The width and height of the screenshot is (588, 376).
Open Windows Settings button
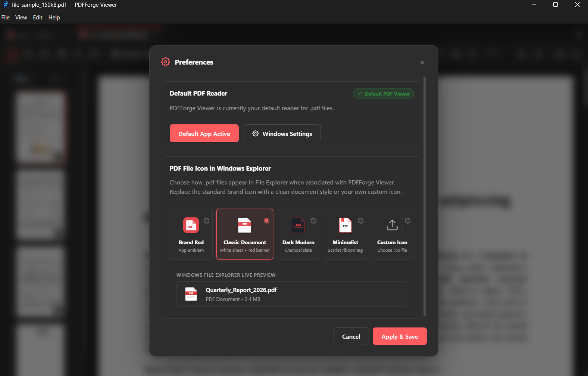[282, 133]
